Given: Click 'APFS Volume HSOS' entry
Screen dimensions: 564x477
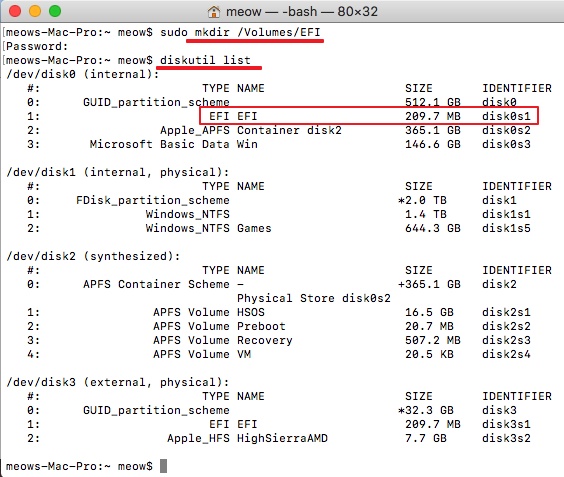Looking at the screenshot, I should tap(209, 312).
